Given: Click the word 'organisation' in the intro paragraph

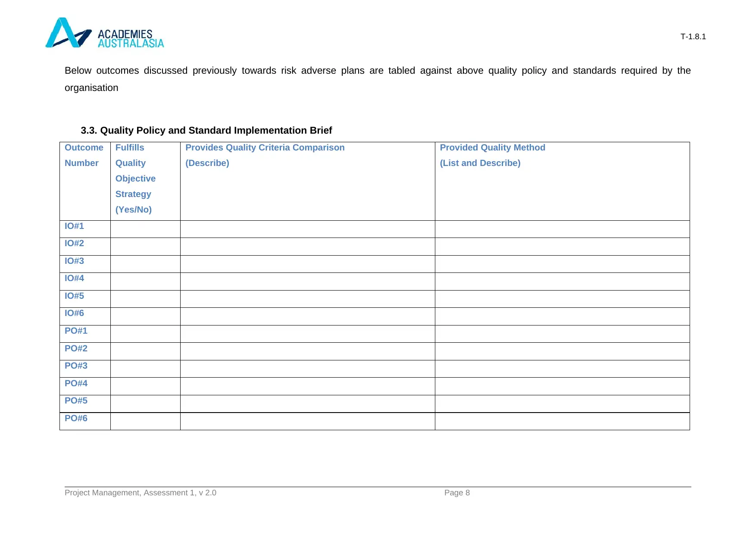Looking at the screenshot, I should coord(91,88).
